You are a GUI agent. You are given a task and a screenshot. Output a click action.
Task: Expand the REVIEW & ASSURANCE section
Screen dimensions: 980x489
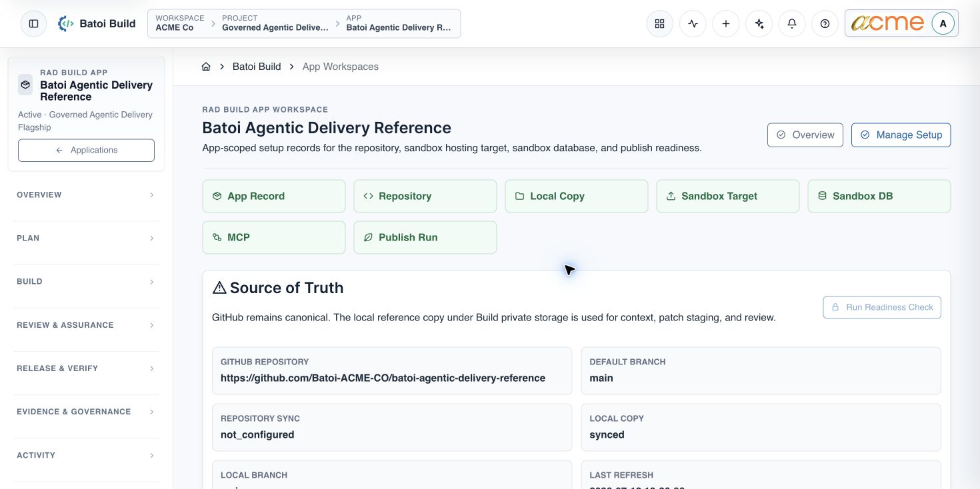[x=86, y=325]
